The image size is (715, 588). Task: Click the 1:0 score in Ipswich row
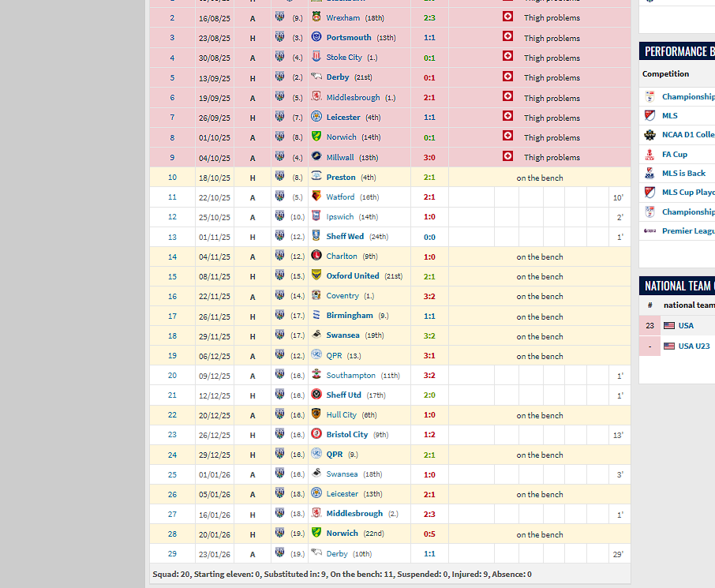(429, 217)
